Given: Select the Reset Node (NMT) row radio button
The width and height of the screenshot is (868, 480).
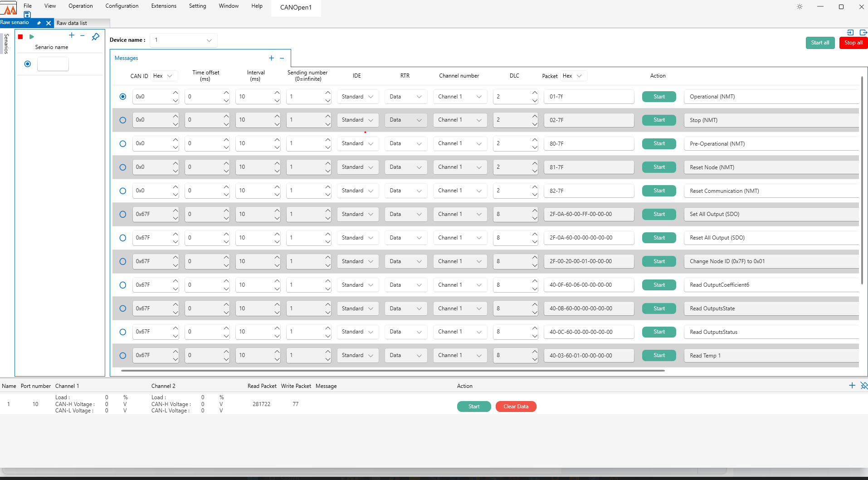Looking at the screenshot, I should pyautogui.click(x=122, y=167).
